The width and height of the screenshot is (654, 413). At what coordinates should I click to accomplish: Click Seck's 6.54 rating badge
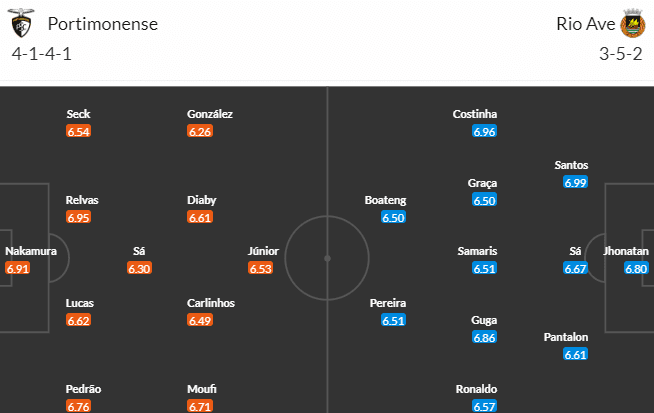79,131
